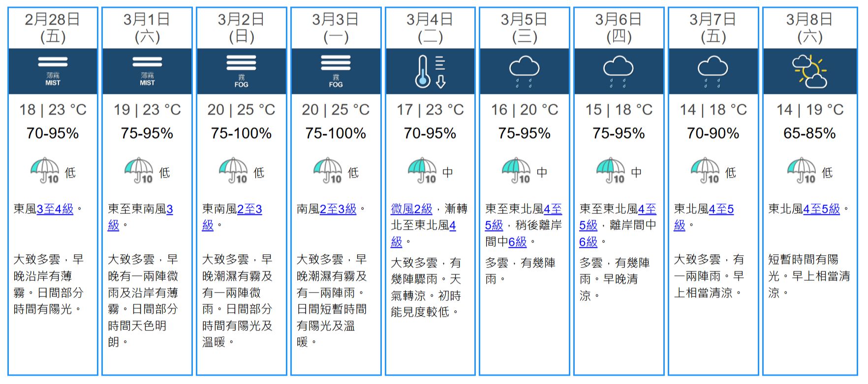
Task: Select the sunny intervals icon for March 8
Action: coord(809,71)
